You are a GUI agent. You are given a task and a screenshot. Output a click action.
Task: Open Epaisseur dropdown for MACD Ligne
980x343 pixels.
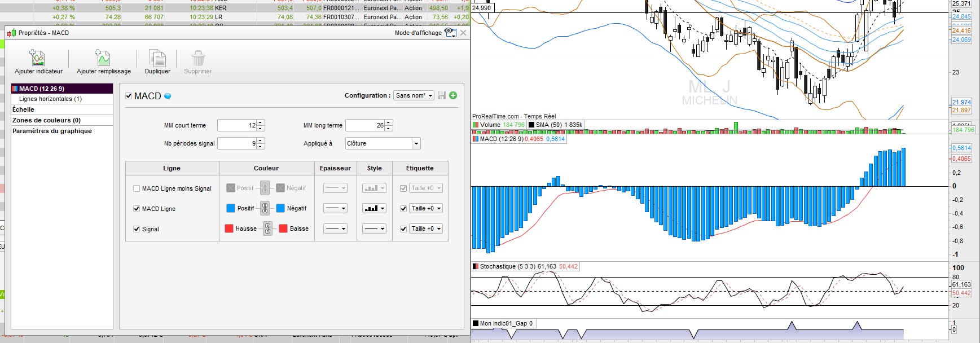pyautogui.click(x=335, y=208)
